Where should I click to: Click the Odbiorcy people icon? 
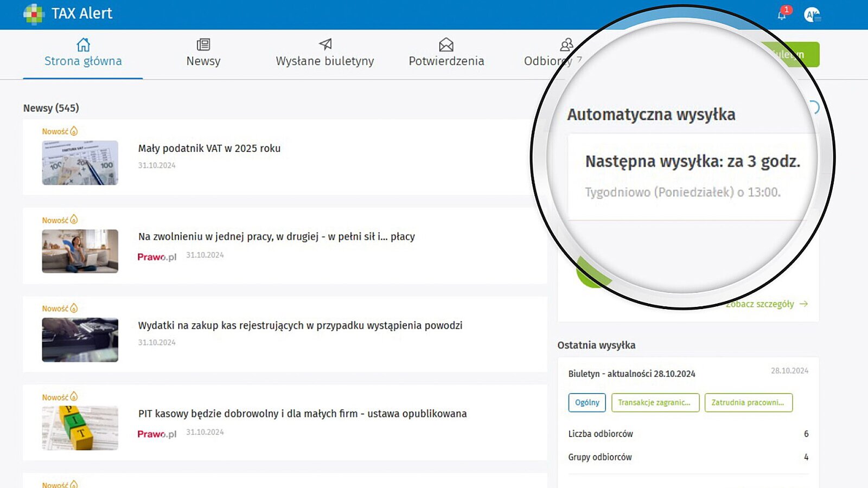(x=566, y=44)
